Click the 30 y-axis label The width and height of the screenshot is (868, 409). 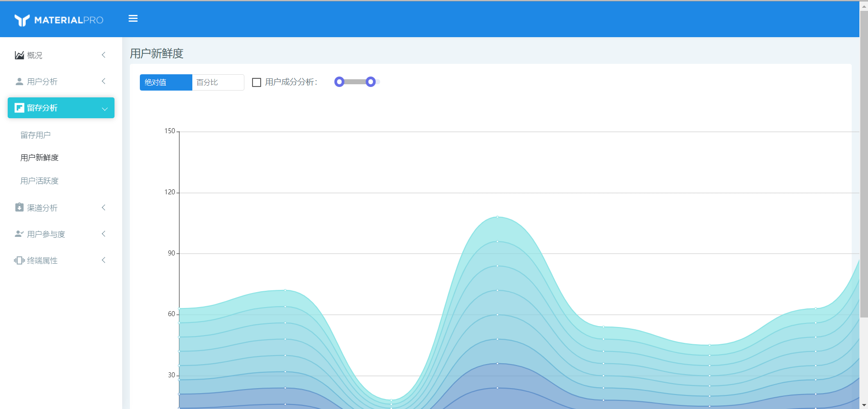(x=172, y=375)
